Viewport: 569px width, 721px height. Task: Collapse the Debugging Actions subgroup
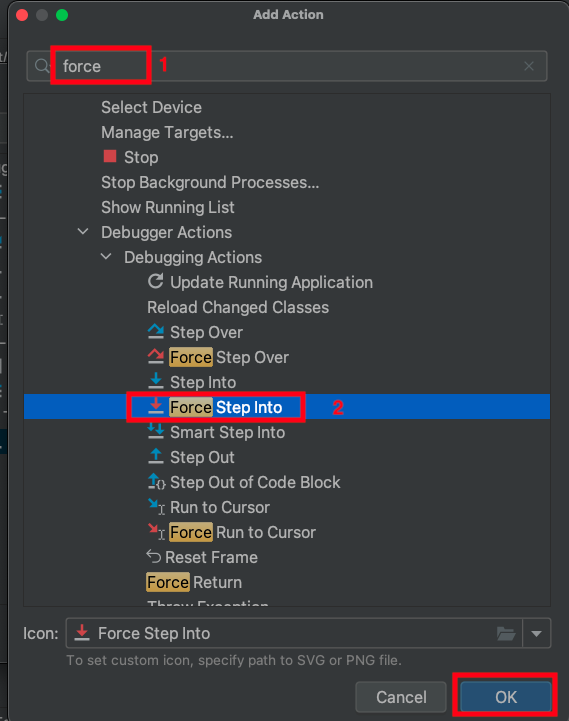106,257
